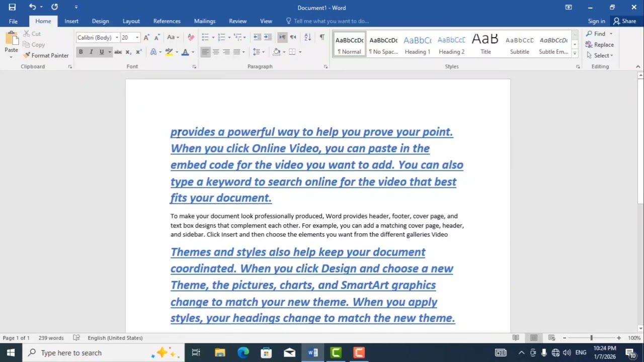Click the 239 words count
Image resolution: width=644 pixels, height=362 pixels.
51,338
